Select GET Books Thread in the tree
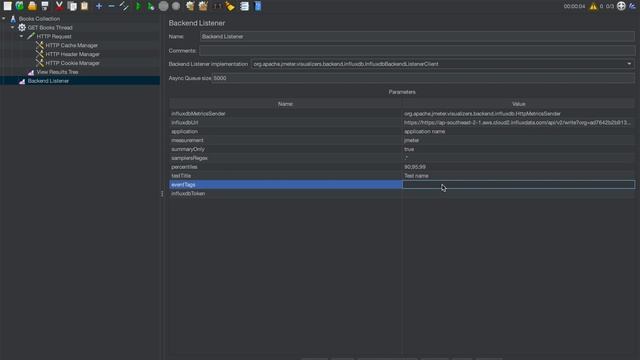The image size is (640, 360). (50, 28)
